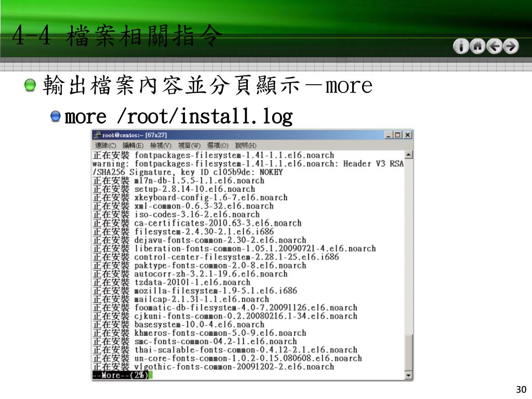This screenshot has height=399, width=532.
Task: Click the line foomatic-db-filesystem-4.0-7.20091126.el6.noarch
Action: [225, 308]
